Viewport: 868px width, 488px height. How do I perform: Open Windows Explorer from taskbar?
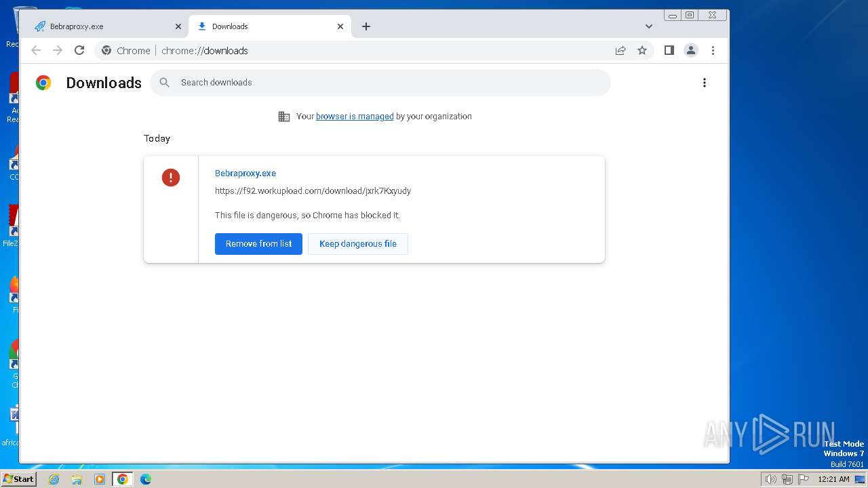click(77, 479)
